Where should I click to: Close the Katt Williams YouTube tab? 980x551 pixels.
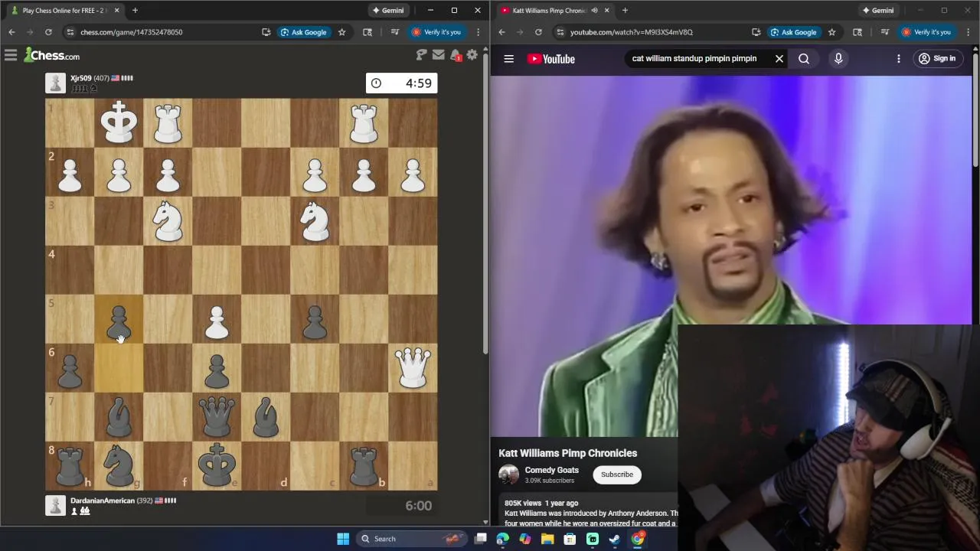(x=607, y=11)
